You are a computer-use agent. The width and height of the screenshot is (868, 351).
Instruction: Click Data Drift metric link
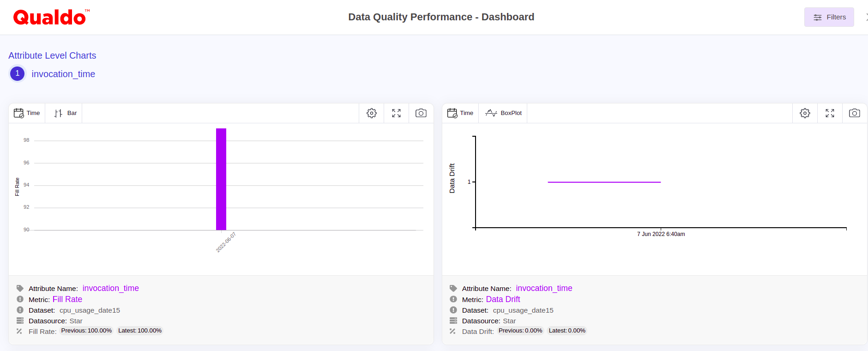tap(503, 299)
